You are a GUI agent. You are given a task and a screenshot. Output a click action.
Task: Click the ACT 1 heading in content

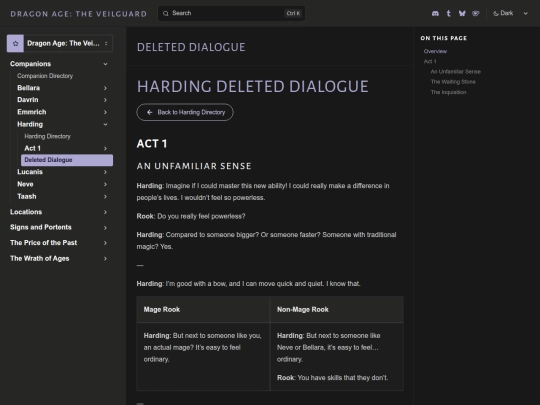click(x=152, y=144)
